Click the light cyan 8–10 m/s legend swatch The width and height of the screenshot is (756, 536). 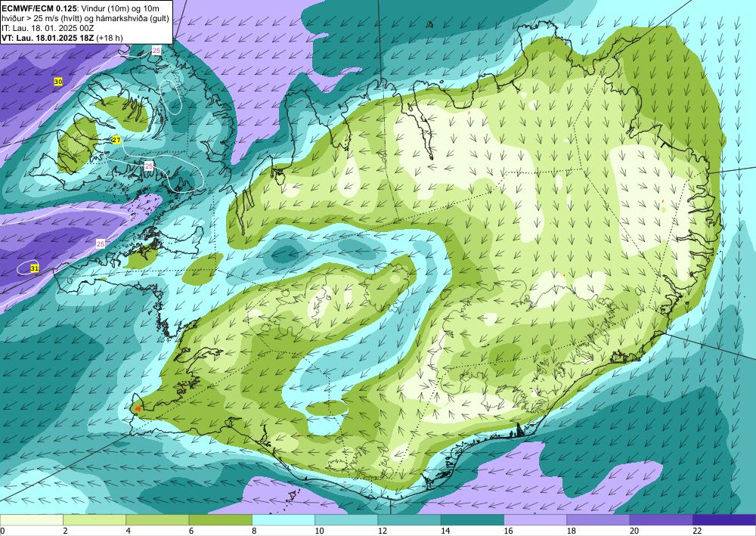point(283,520)
